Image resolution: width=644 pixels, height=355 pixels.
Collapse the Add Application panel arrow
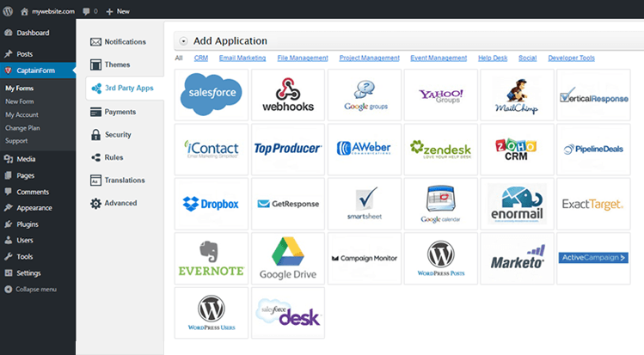(x=184, y=41)
